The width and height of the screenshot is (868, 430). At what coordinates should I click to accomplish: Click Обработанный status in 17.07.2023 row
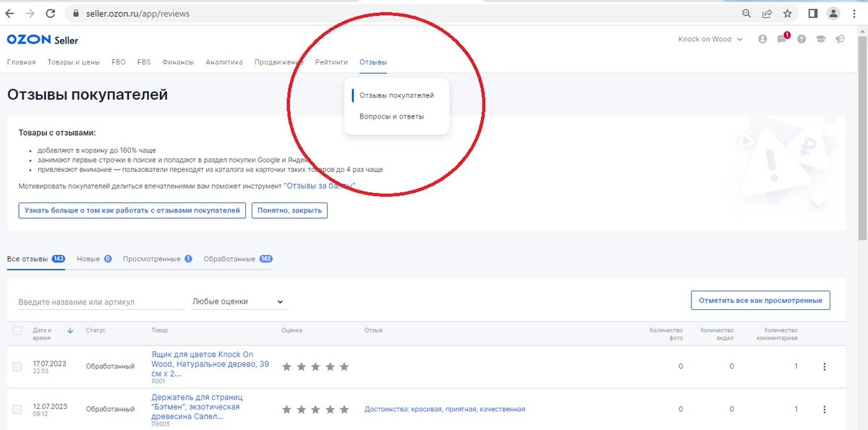point(110,366)
